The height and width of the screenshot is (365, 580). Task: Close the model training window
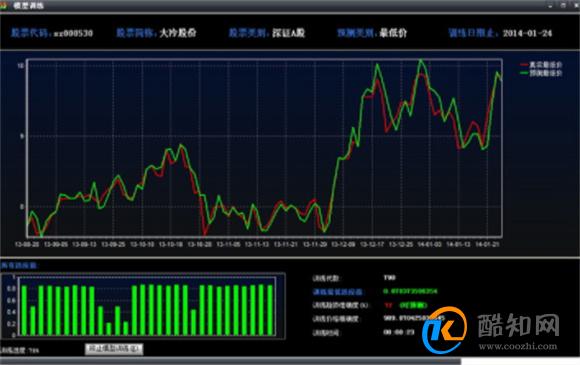pyautogui.click(x=576, y=6)
